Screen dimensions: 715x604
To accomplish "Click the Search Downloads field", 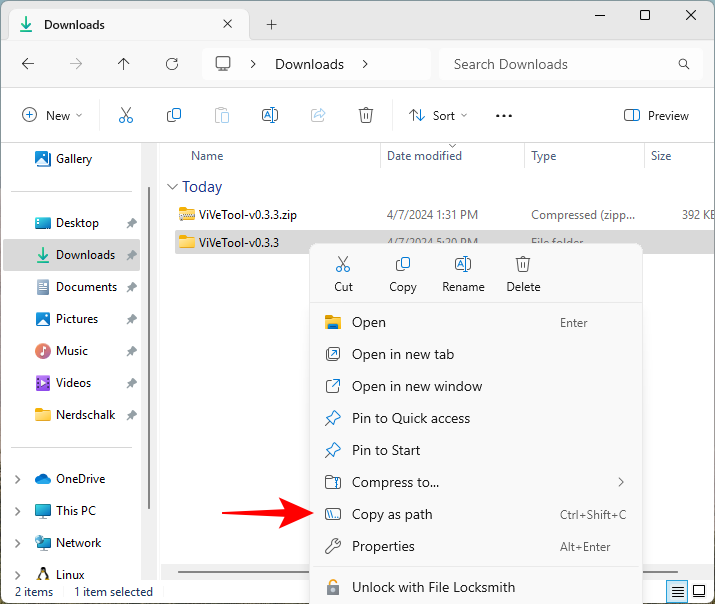I will click(570, 64).
